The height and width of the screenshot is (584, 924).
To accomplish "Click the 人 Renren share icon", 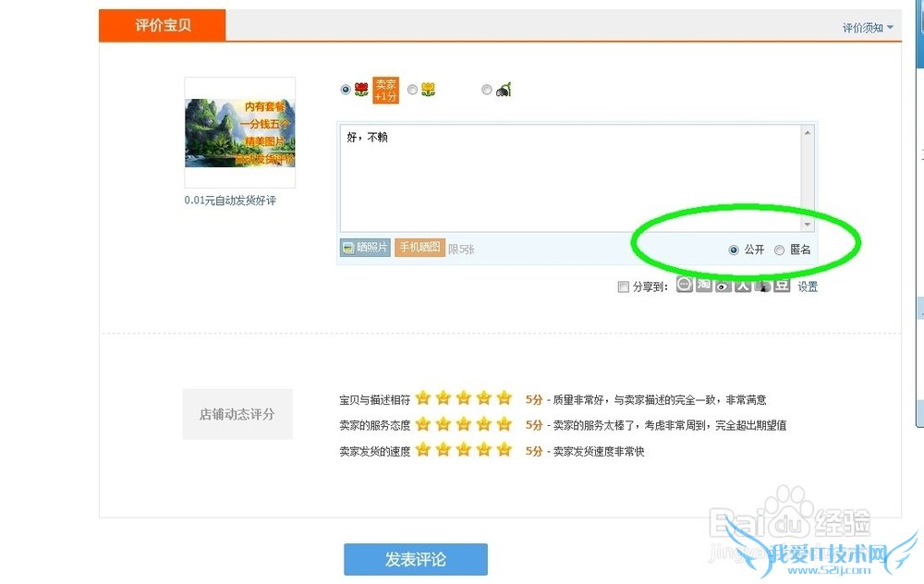I will point(743,286).
